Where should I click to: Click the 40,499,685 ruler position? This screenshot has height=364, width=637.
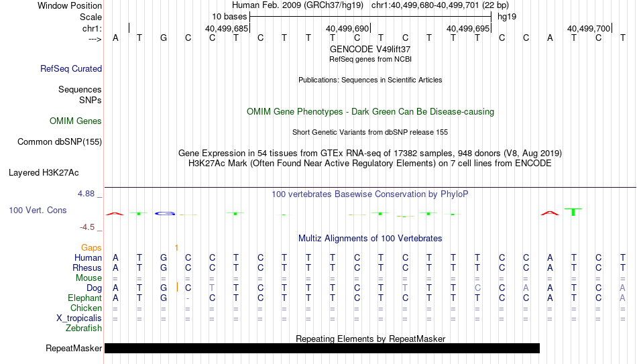(x=226, y=28)
